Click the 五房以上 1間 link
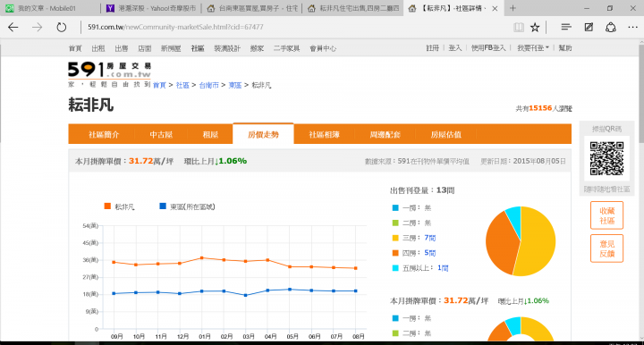The width and height of the screenshot is (644, 345). point(443,268)
